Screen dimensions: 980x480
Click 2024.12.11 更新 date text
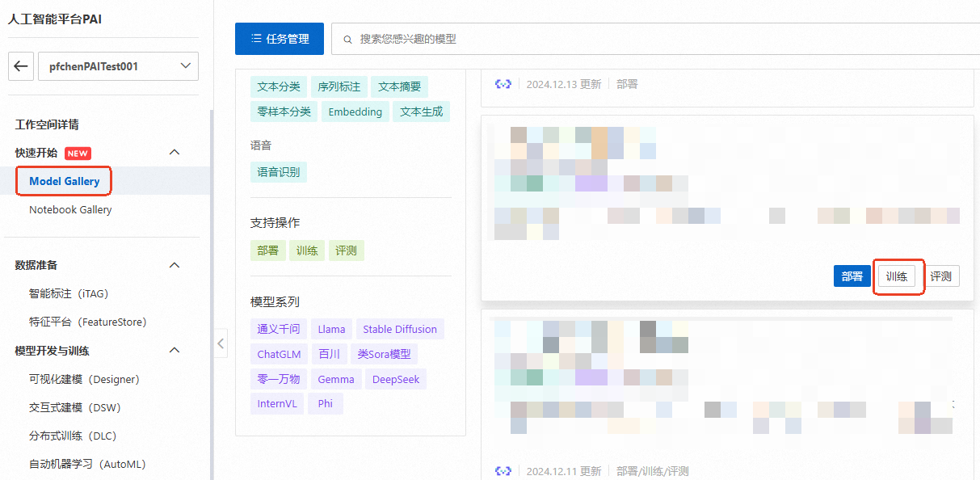(x=564, y=471)
